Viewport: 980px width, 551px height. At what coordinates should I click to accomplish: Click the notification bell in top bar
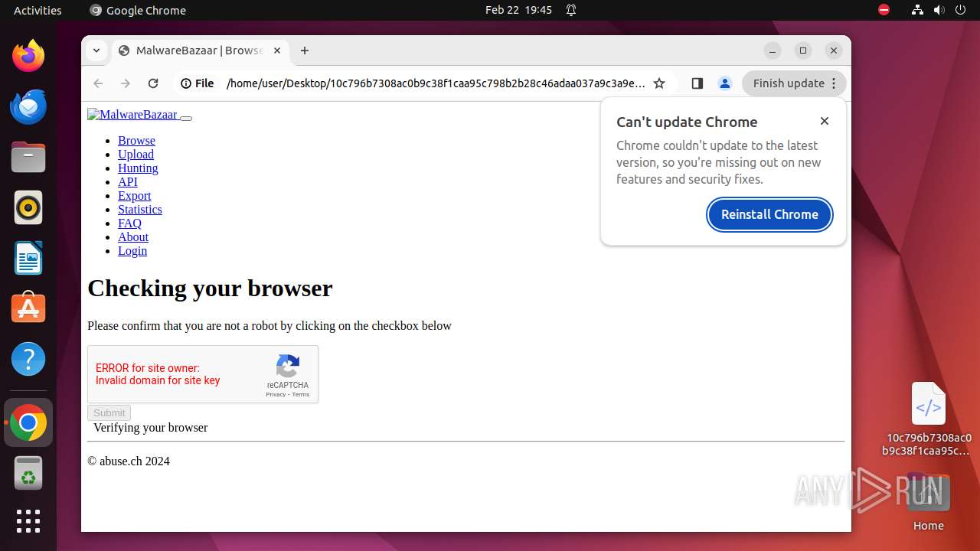pyautogui.click(x=571, y=10)
